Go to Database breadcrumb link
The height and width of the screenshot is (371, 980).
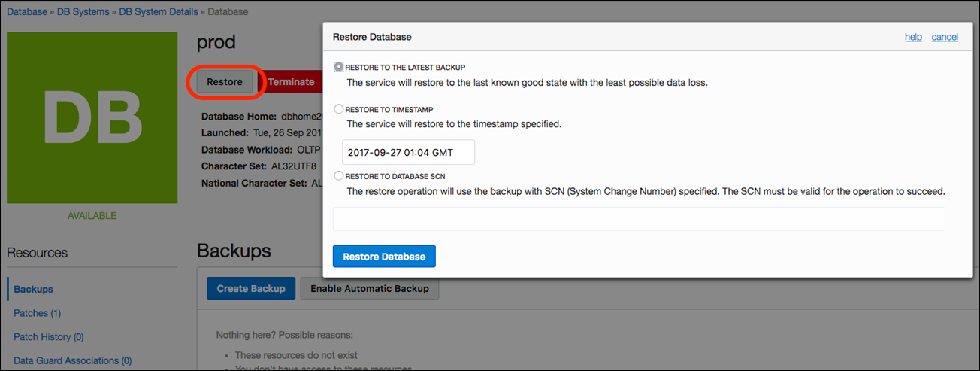27,12
